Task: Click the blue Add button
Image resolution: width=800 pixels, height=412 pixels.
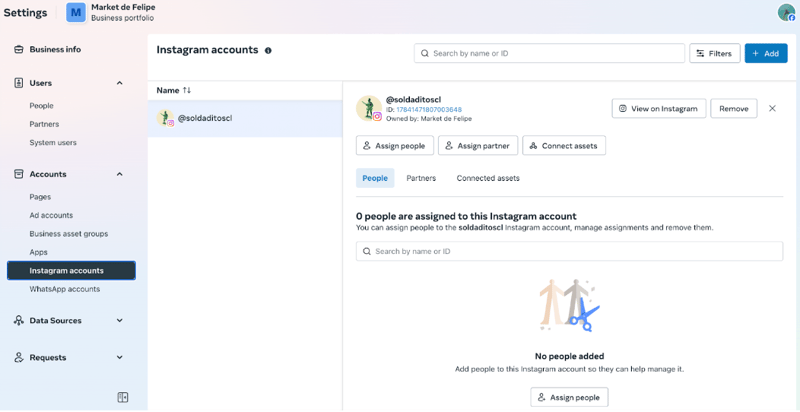Action: [766, 53]
